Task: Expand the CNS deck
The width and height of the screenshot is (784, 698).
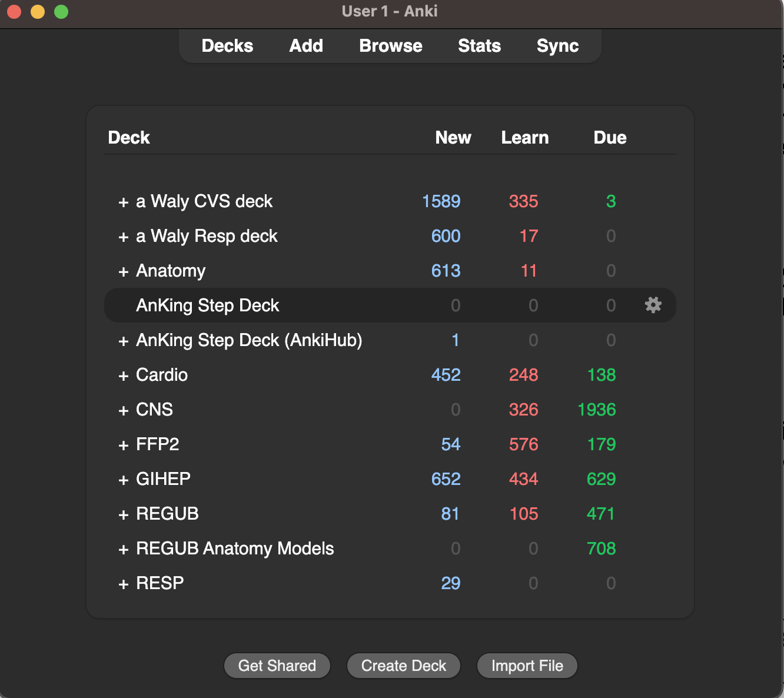Action: (124, 411)
